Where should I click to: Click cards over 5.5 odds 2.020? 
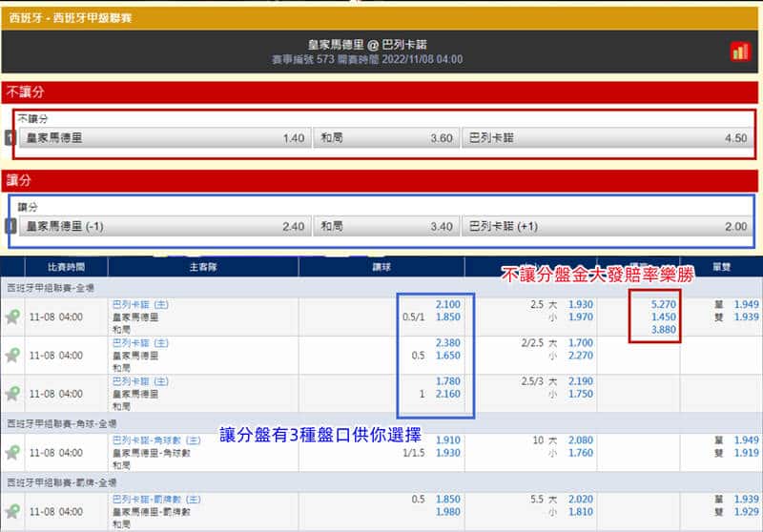581,499
